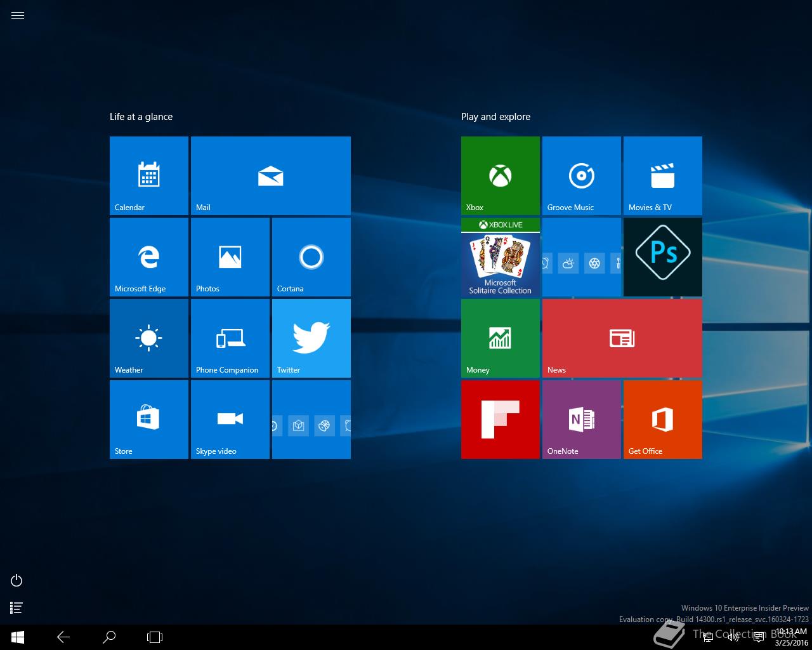Open the Mail tile

[x=271, y=176]
